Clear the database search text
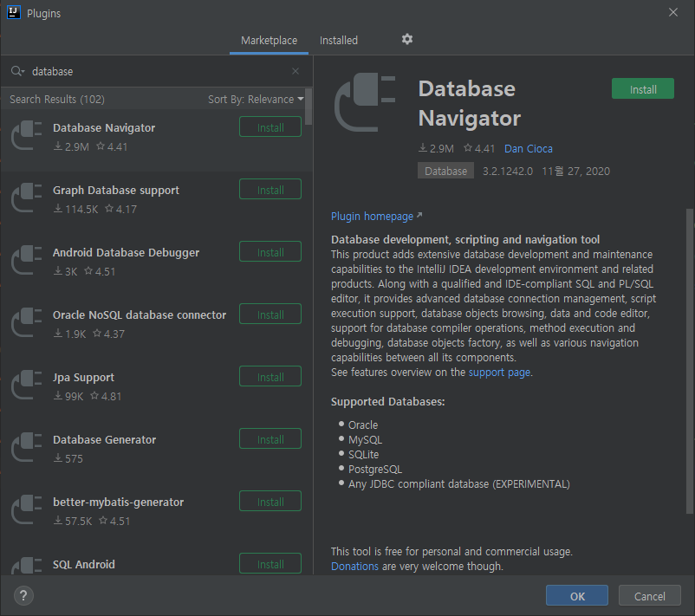Screen dimensions: 695x616 [x=296, y=71]
